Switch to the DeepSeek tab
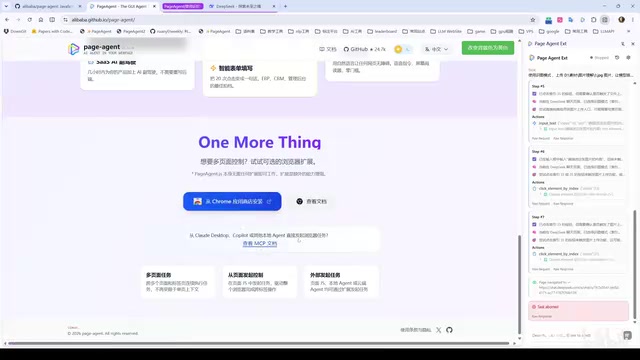This screenshot has height=360, width=640. click(242, 6)
